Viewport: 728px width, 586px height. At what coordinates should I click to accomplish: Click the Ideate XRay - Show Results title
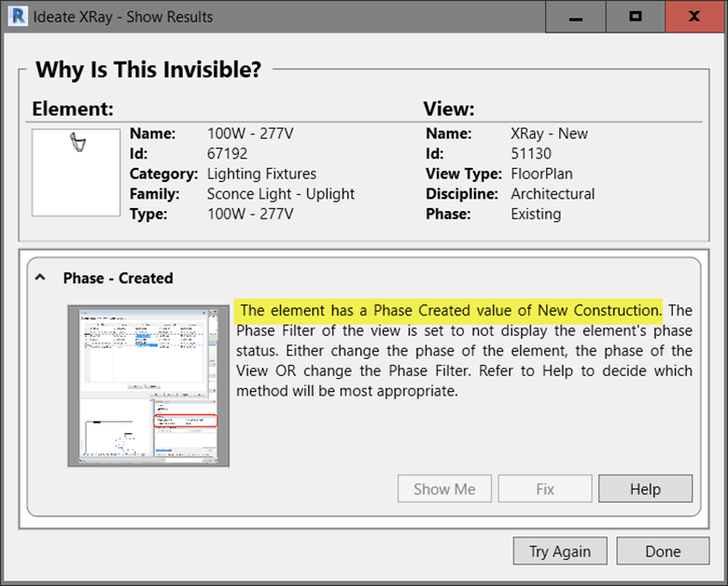point(122,17)
